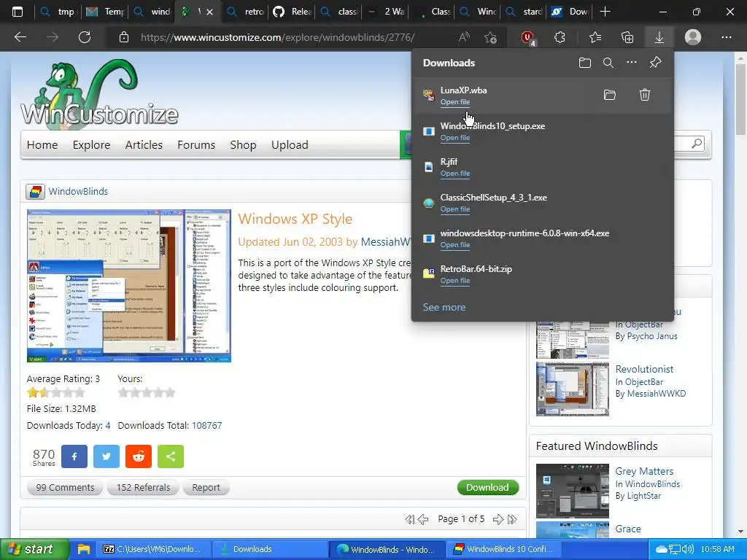Jump to last comments page arrow
Image resolution: width=747 pixels, height=560 pixels.
(x=512, y=519)
